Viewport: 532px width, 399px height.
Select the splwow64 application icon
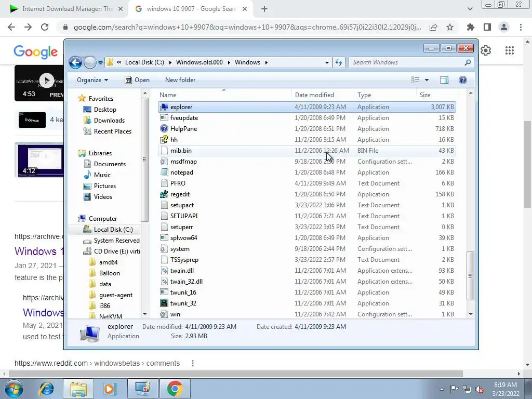point(164,238)
